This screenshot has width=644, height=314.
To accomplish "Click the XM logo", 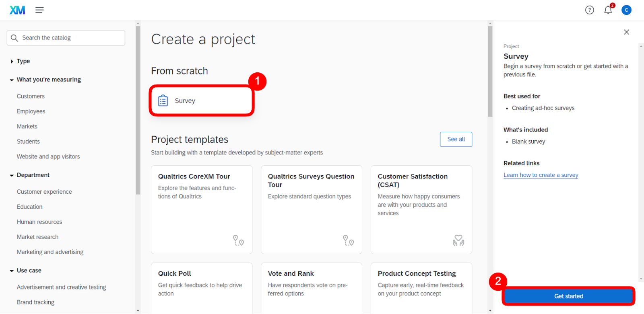I will (17, 10).
